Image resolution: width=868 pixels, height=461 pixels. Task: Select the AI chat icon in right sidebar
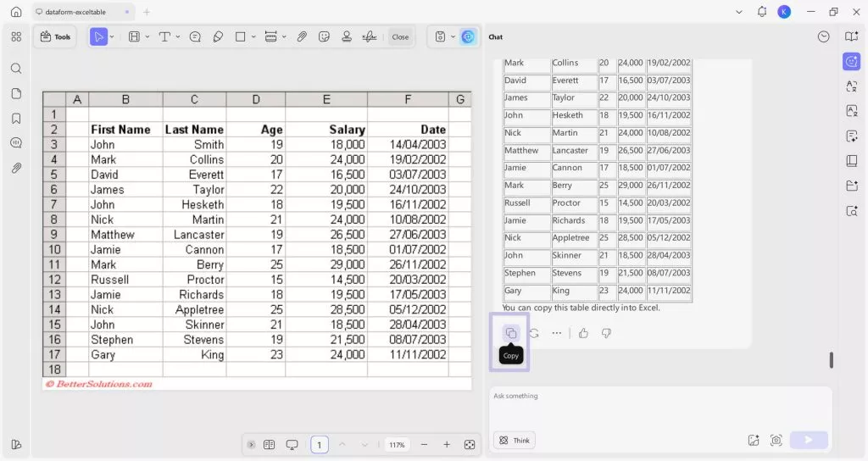click(851, 61)
